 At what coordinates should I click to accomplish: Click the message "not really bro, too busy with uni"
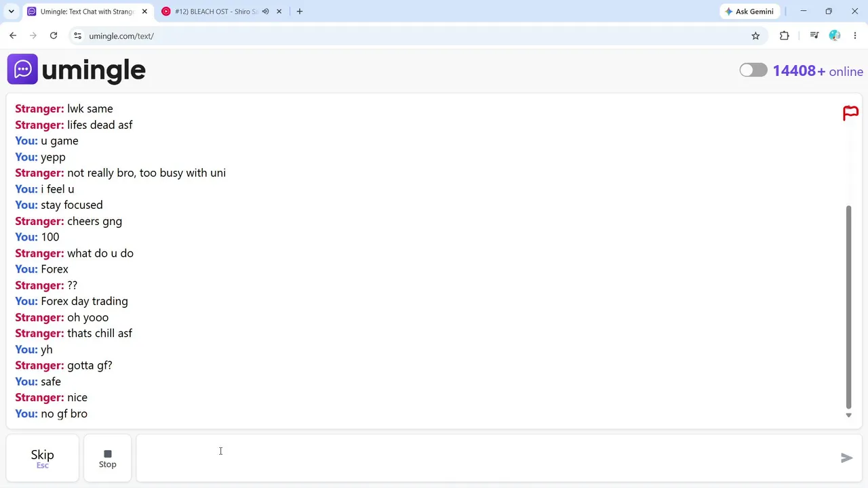(x=146, y=173)
